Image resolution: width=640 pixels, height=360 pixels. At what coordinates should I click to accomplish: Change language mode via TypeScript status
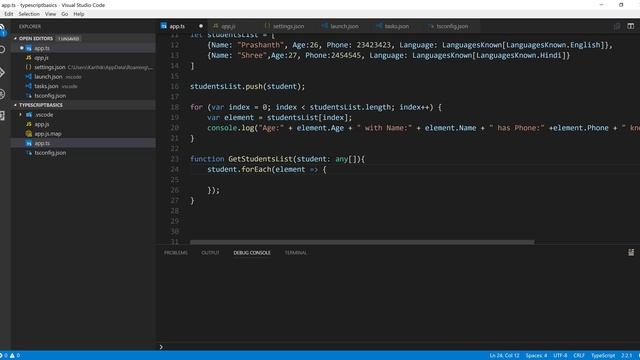pos(603,356)
